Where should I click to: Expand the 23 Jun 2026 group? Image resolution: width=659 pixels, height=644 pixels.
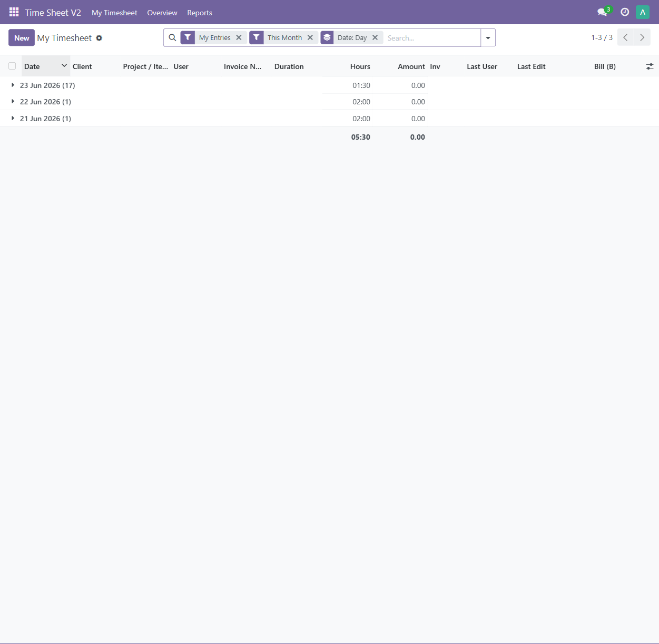click(x=13, y=85)
